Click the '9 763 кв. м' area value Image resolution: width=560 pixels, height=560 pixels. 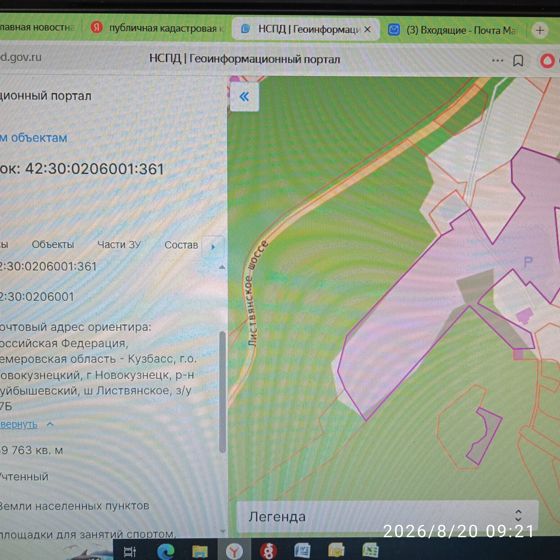[31, 450]
